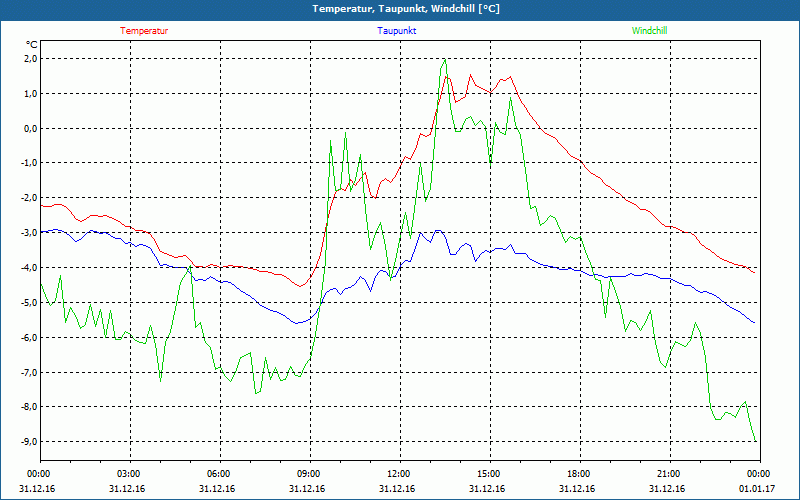The width and height of the screenshot is (800, 500).
Task: Click the 21:00 time axis label
Action: (x=667, y=473)
